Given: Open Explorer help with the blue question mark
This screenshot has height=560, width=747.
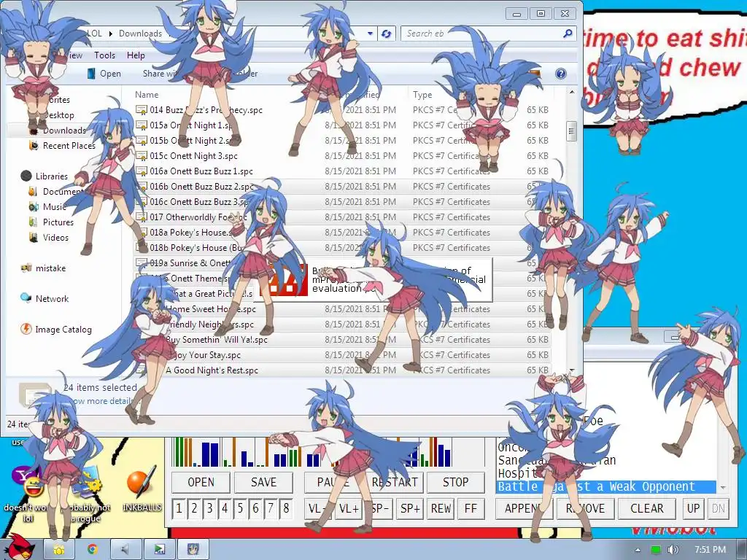Looking at the screenshot, I should coord(561,74).
